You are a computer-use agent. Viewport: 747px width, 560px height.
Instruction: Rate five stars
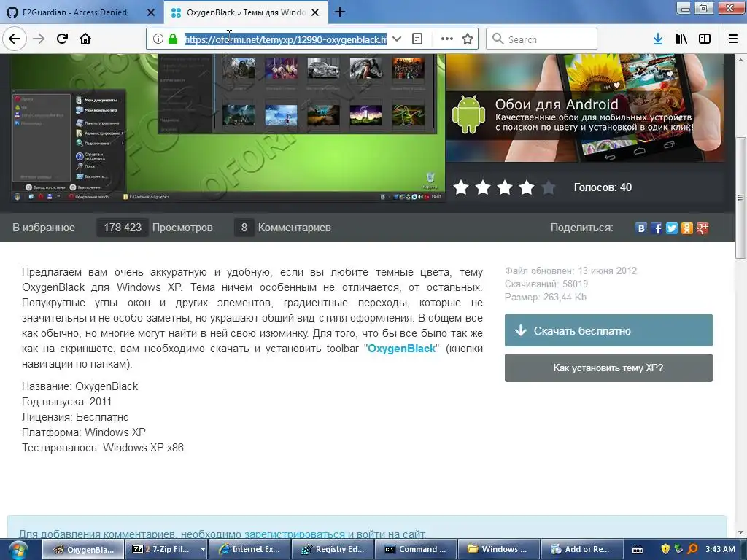point(549,187)
